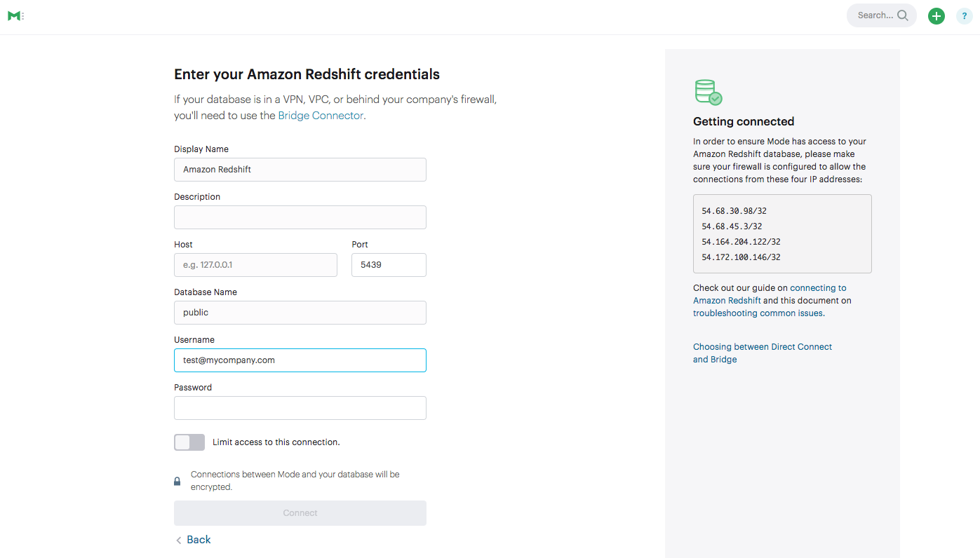Click the encrypted connections notice text

tap(295, 481)
